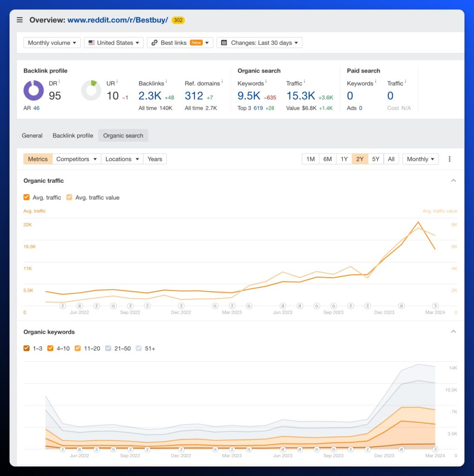The width and height of the screenshot is (474, 476).
Task: Select the General tab
Action: click(x=32, y=136)
